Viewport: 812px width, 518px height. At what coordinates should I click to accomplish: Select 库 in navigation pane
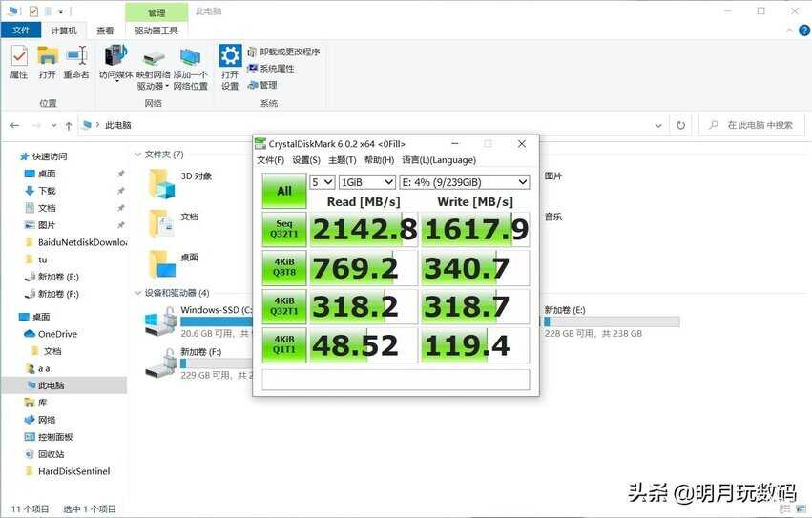click(x=35, y=403)
